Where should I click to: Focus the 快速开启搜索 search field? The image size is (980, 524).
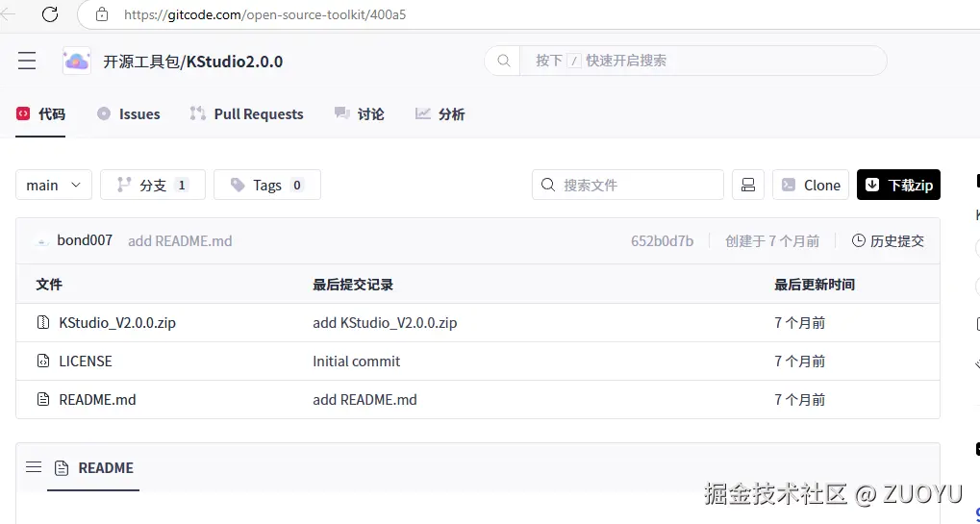(x=702, y=61)
